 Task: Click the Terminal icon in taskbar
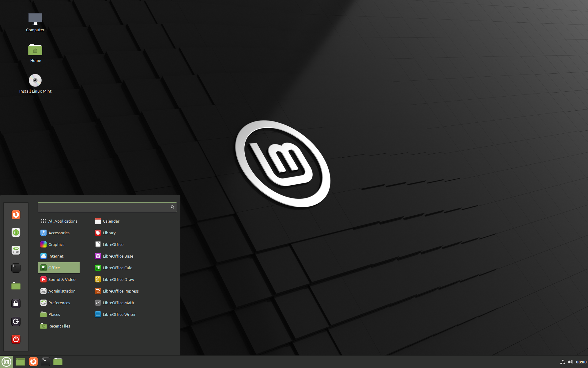click(45, 361)
